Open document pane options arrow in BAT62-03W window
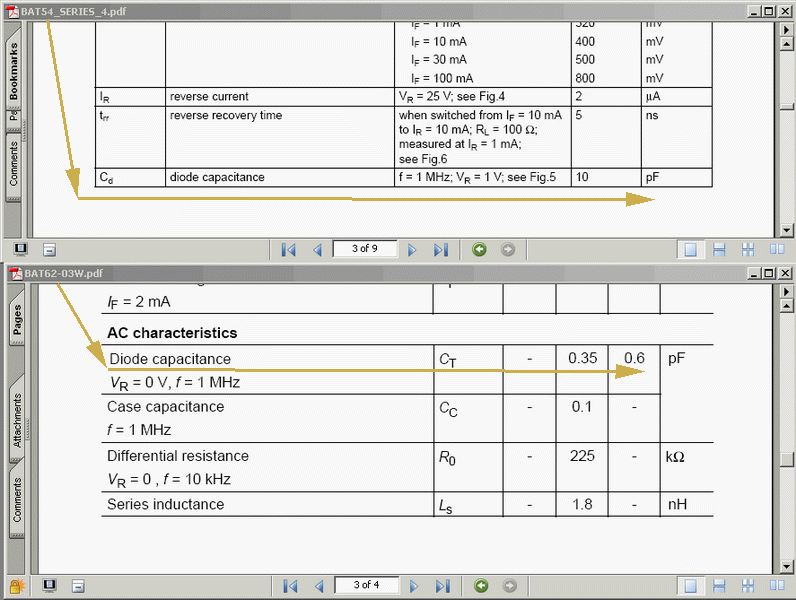The height and width of the screenshot is (600, 796). [x=786, y=291]
